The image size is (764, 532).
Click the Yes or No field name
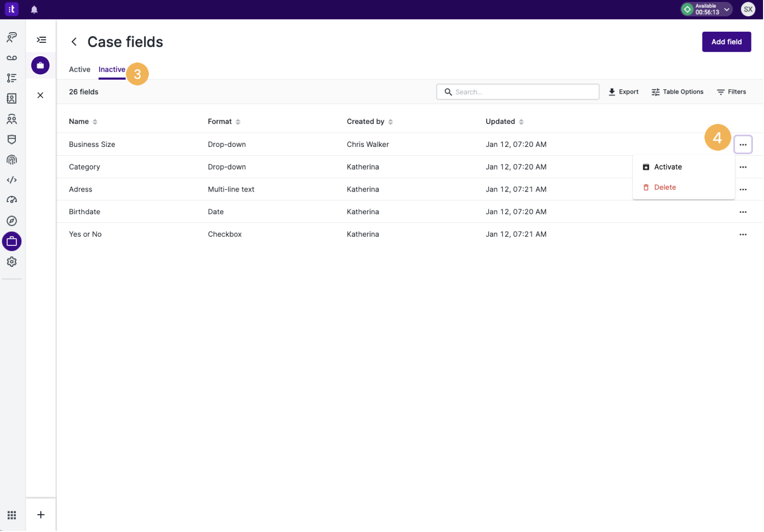pos(85,234)
